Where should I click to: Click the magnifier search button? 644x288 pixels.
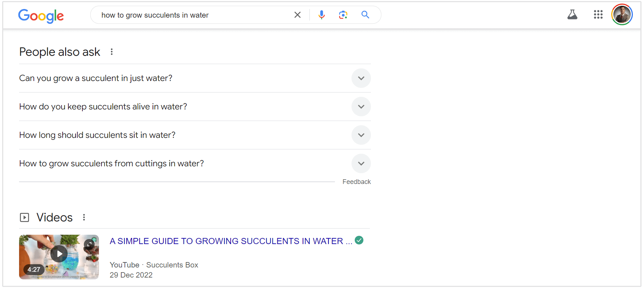[365, 15]
